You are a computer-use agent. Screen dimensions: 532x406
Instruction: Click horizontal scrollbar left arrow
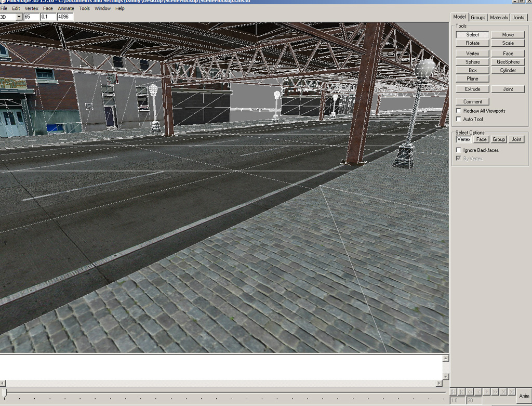click(3, 383)
